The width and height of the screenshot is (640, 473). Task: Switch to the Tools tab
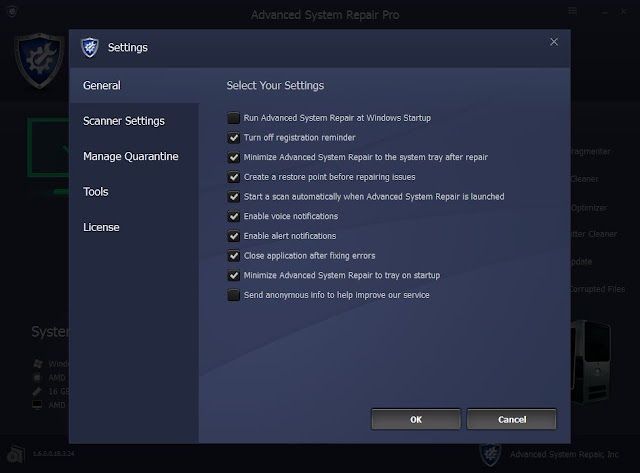pyautogui.click(x=134, y=192)
